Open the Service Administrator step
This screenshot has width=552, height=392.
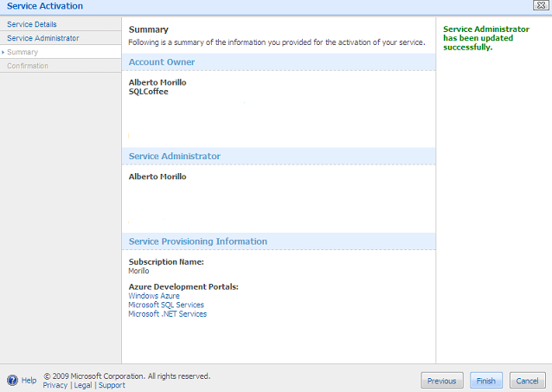[43, 38]
